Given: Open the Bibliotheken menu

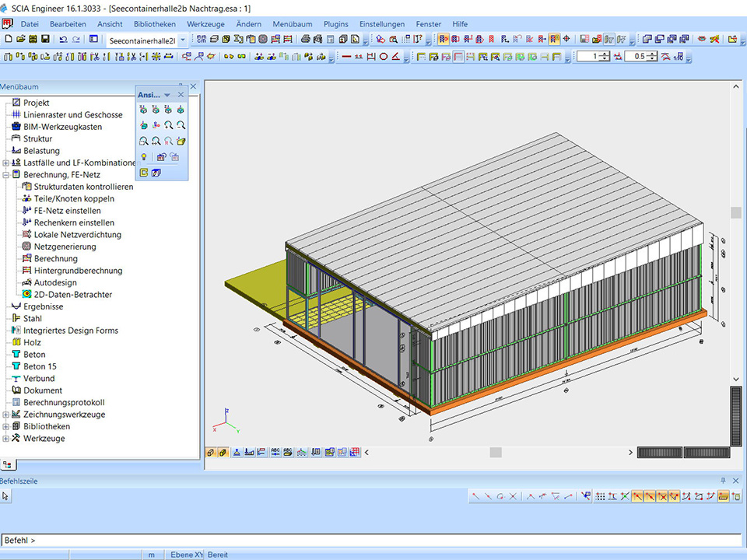Looking at the screenshot, I should pos(154,24).
